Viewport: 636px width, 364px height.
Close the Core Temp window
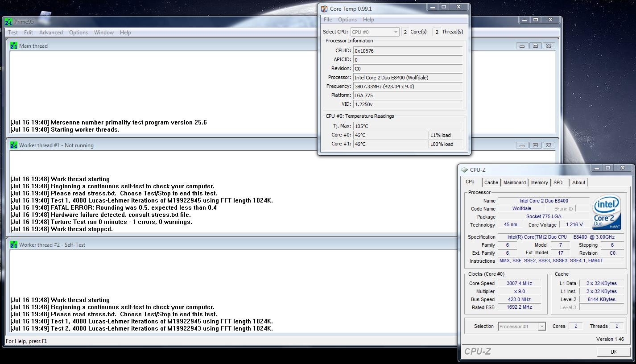(459, 7)
